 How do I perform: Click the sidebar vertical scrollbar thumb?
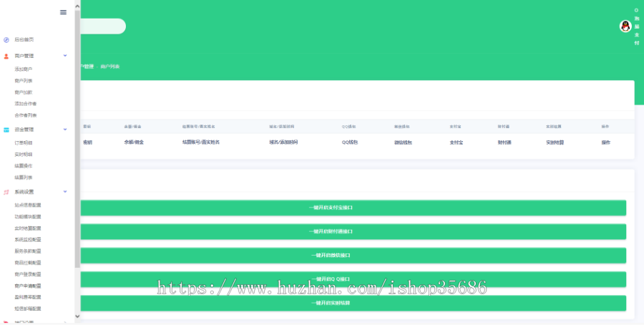click(x=77, y=140)
